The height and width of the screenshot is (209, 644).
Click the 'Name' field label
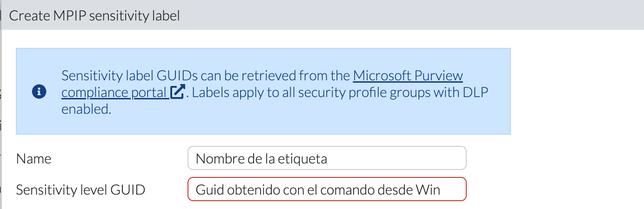[x=34, y=159]
